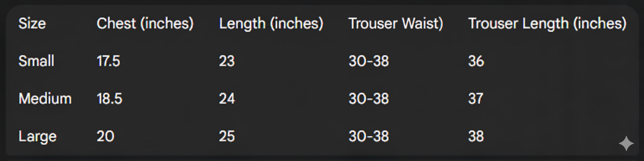Click the Large row's 30-38 waist cell
This screenshot has width=644, height=161.
click(369, 136)
